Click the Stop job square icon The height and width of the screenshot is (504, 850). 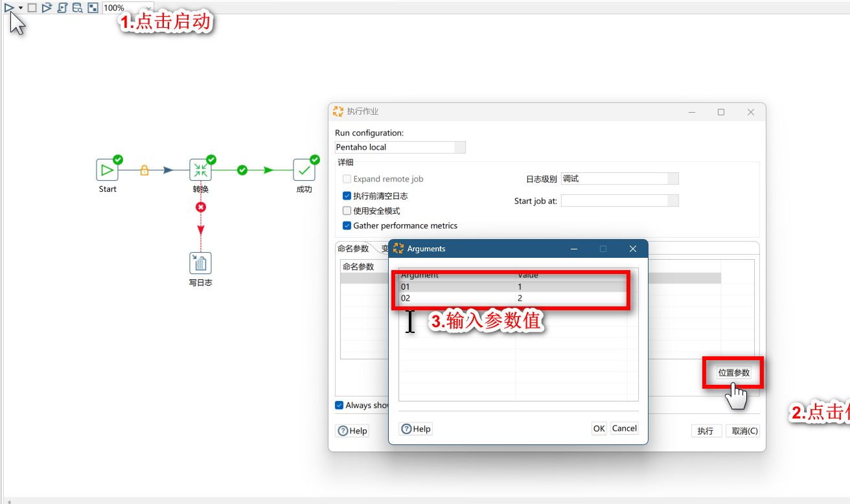pyautogui.click(x=32, y=8)
